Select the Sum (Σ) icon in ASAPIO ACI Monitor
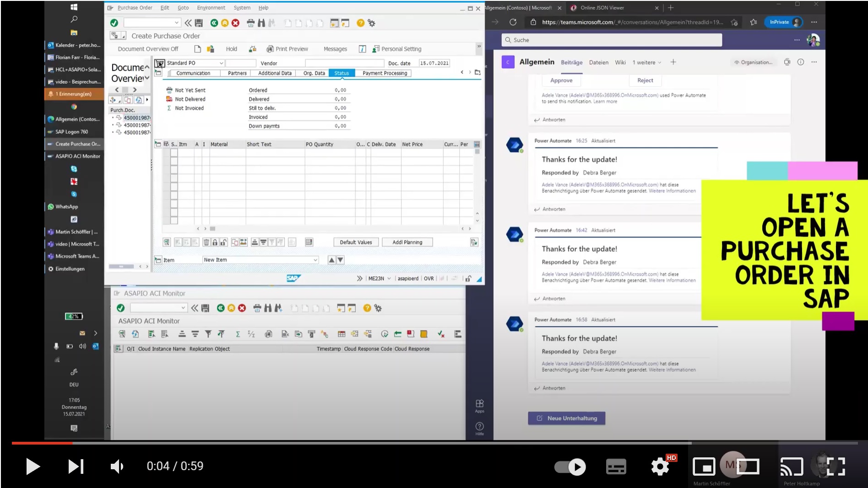 click(238, 334)
